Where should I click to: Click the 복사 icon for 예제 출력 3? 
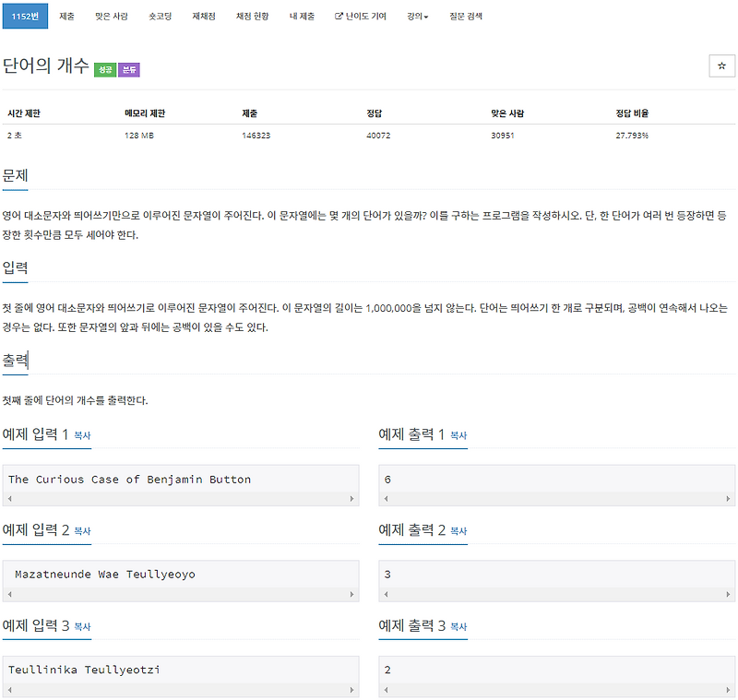click(458, 626)
